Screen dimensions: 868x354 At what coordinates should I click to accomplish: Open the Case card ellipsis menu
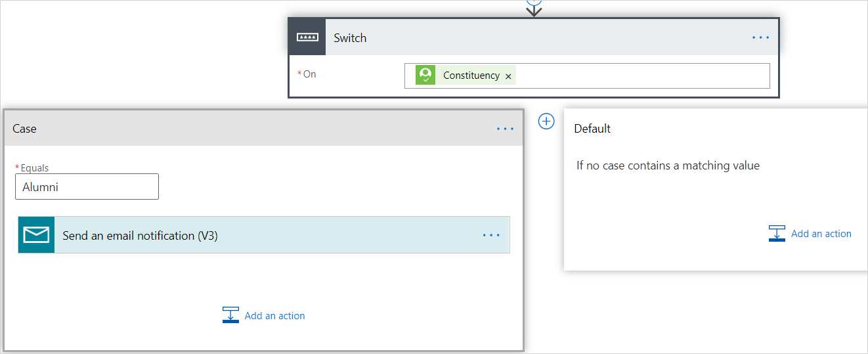[505, 129]
